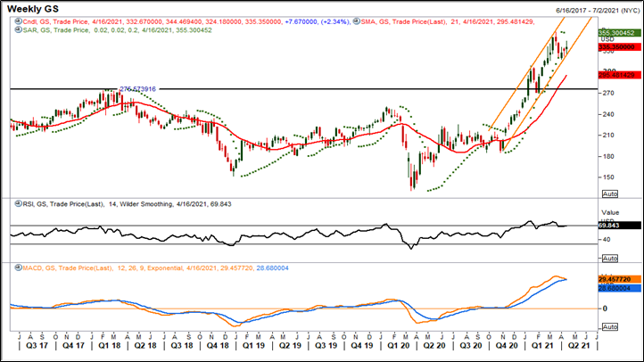Click the Q3 20 time axis label

471,346
